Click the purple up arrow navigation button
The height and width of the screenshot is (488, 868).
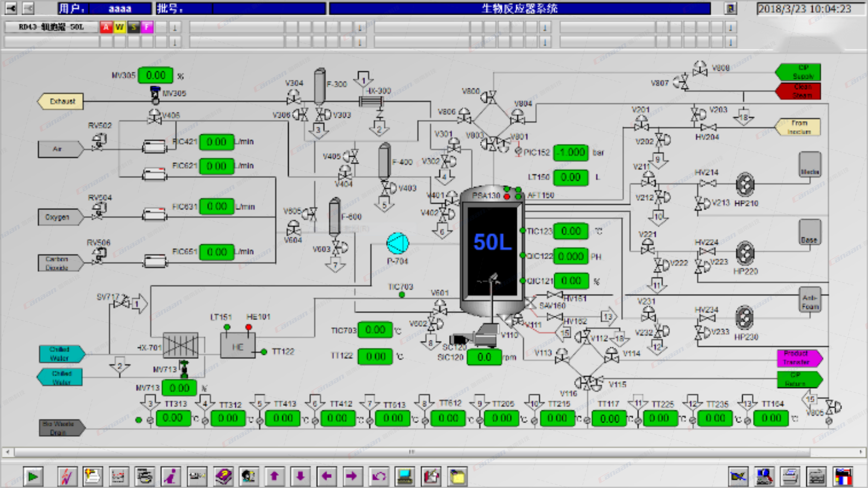[x=275, y=476]
